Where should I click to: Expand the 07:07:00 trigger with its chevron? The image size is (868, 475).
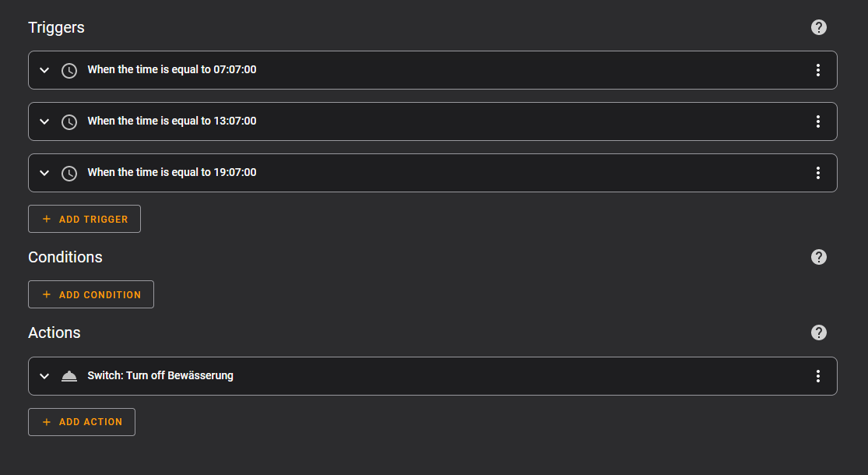(x=44, y=70)
